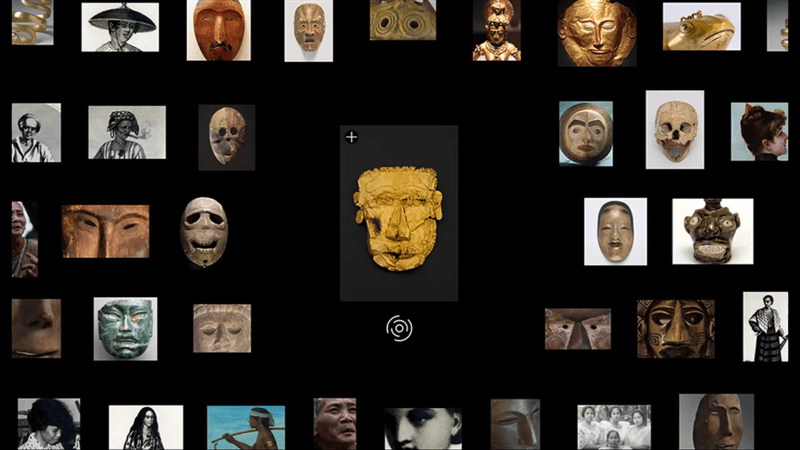Select the close-up of brown wooden mask eyes
Image resolution: width=800 pixels, height=450 pixels.
pos(106,231)
